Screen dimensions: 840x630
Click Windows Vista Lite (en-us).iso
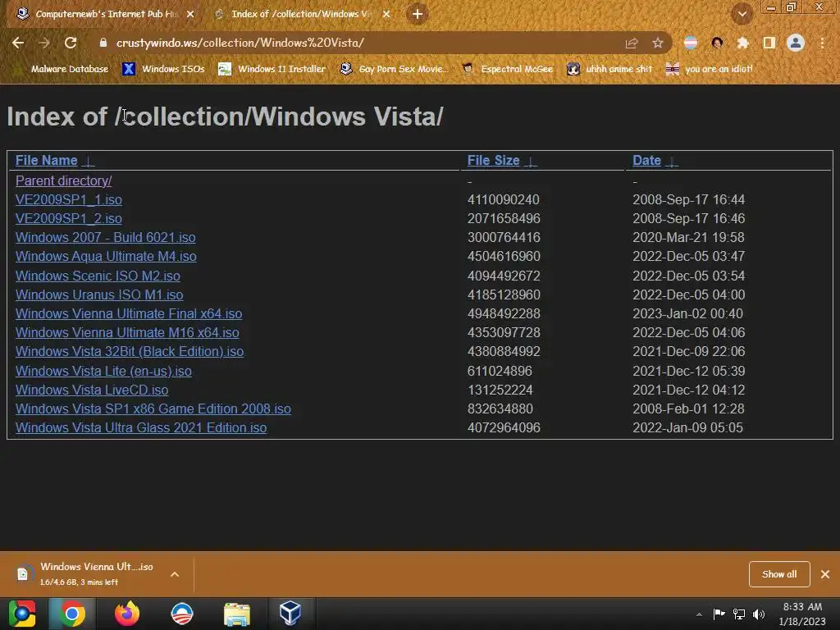click(x=103, y=371)
